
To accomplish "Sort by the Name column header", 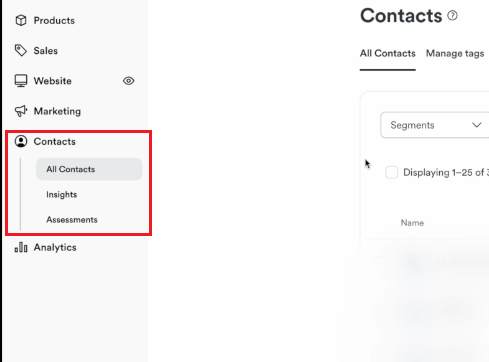I will (x=412, y=223).
